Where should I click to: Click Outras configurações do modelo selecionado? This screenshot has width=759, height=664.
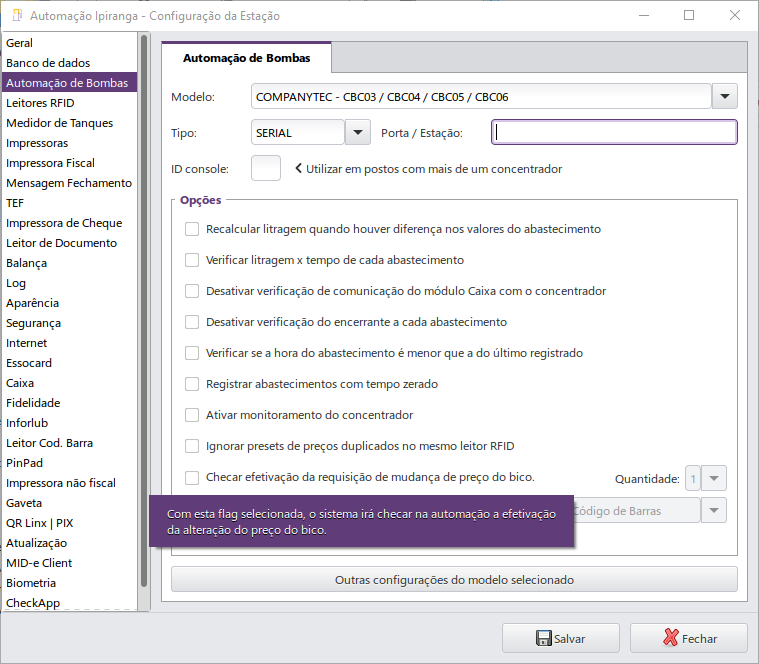pos(454,579)
